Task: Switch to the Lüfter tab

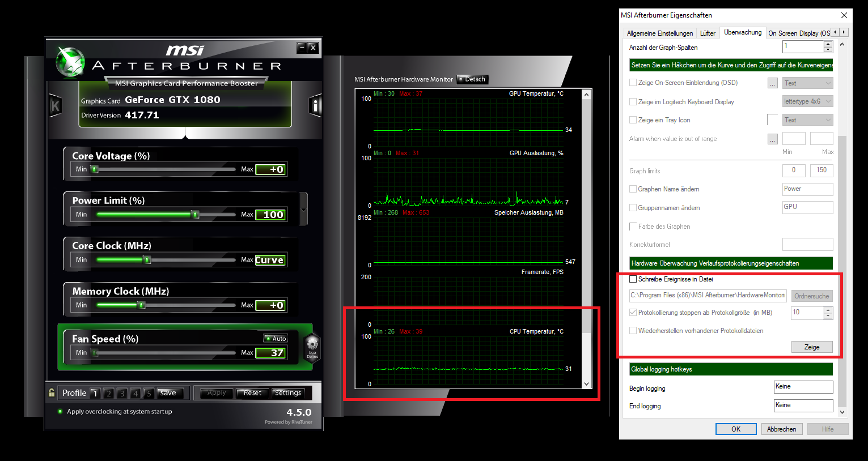Action: (x=708, y=33)
